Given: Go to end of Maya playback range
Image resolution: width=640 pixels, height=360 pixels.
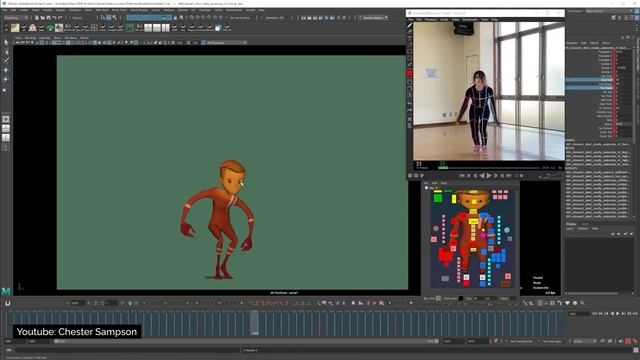Looking at the screenshot, I should (x=635, y=313).
